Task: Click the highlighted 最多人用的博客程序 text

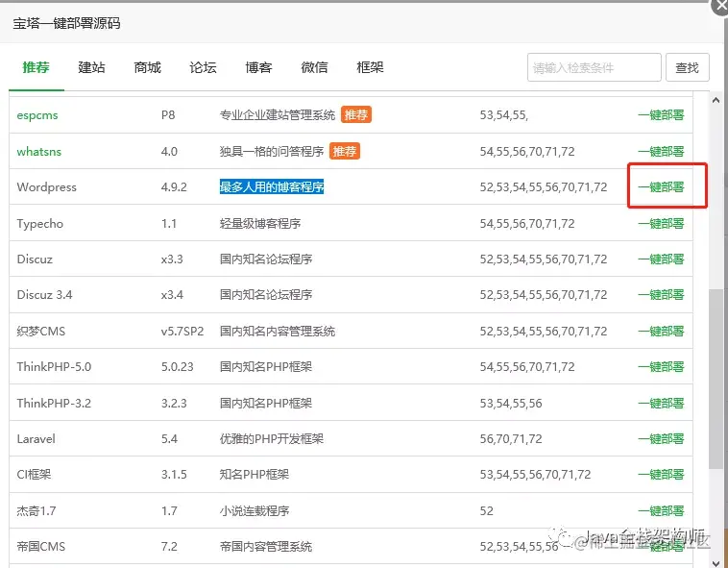Action: tap(272, 187)
